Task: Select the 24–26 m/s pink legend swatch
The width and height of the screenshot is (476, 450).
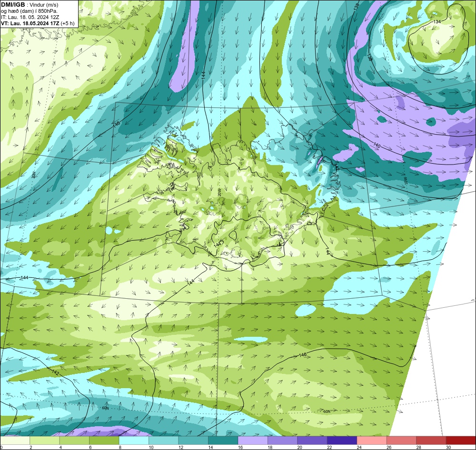Action: pos(372,440)
